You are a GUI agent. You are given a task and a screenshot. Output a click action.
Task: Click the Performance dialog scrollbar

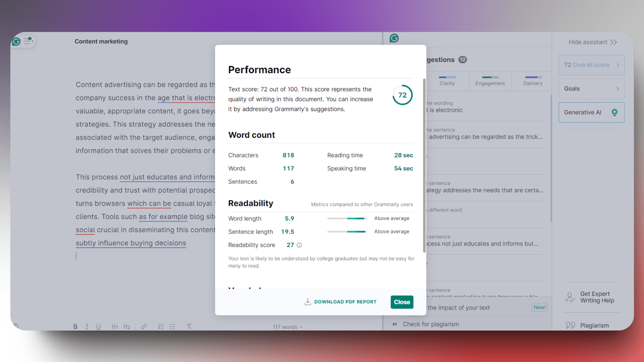click(x=424, y=165)
